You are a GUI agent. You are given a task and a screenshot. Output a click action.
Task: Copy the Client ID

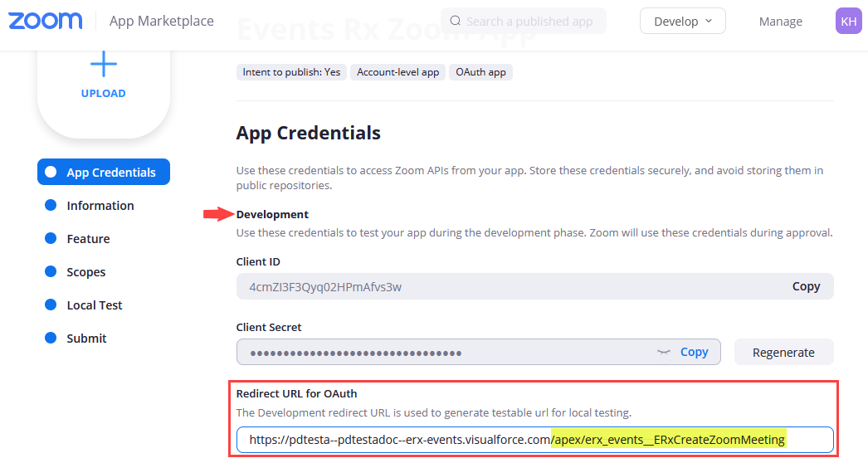(805, 286)
